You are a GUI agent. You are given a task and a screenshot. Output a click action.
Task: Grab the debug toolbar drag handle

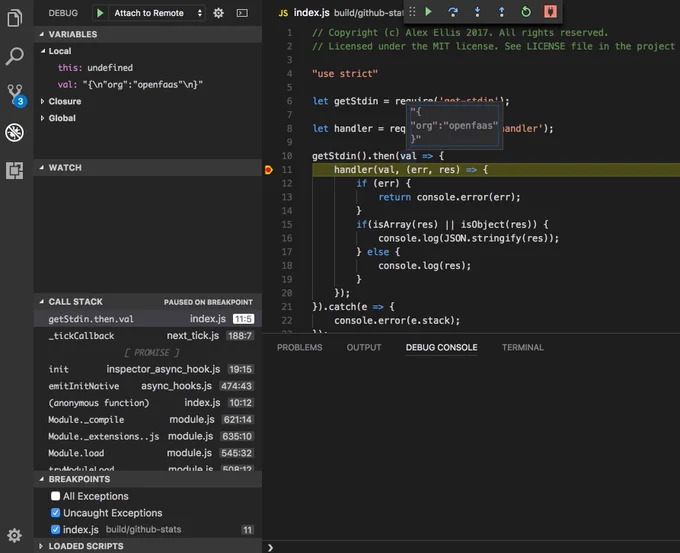click(412, 12)
